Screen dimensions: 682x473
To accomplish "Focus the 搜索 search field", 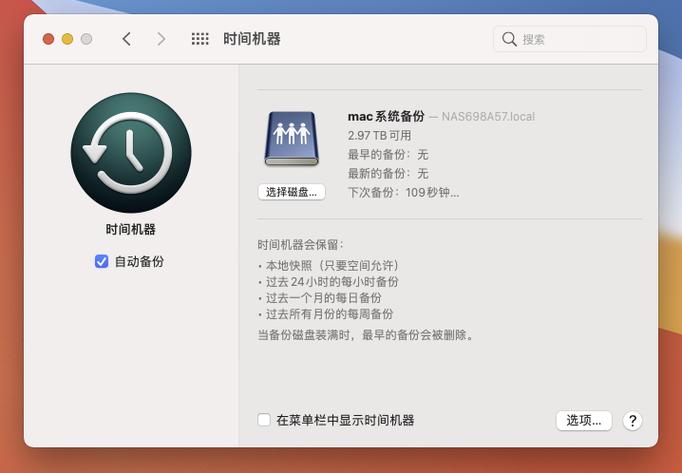I will coord(570,39).
